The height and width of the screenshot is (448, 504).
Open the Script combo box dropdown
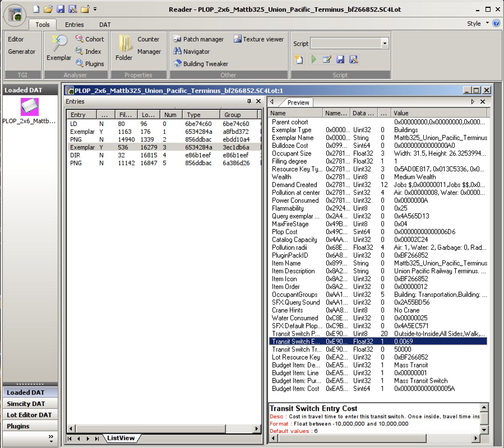tap(385, 43)
